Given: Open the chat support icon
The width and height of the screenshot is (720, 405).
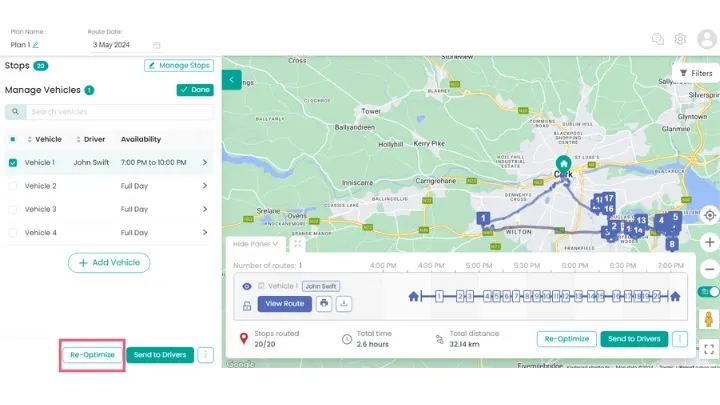Looking at the screenshot, I should click(x=657, y=39).
